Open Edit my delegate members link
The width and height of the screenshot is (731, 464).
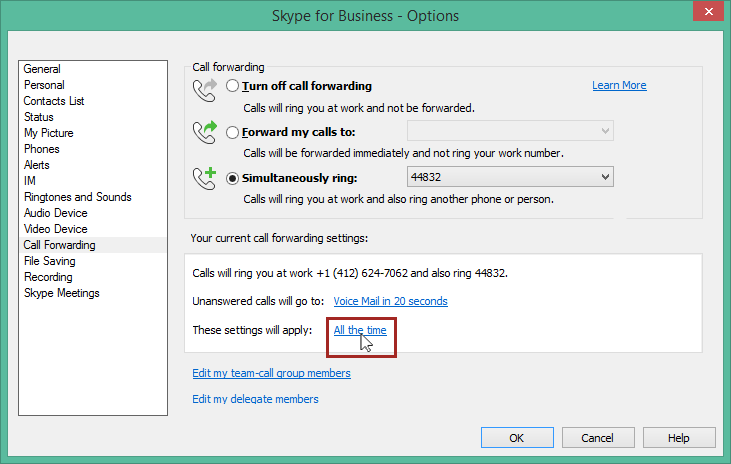(255, 399)
